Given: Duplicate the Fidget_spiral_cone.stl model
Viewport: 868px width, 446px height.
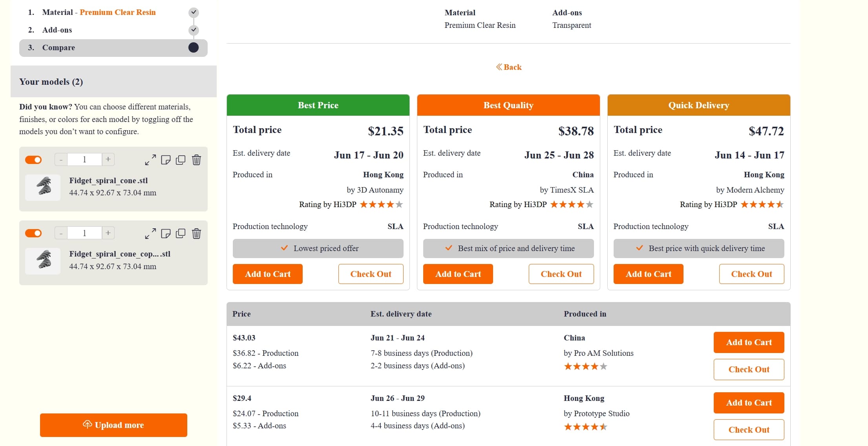Looking at the screenshot, I should coord(181,160).
